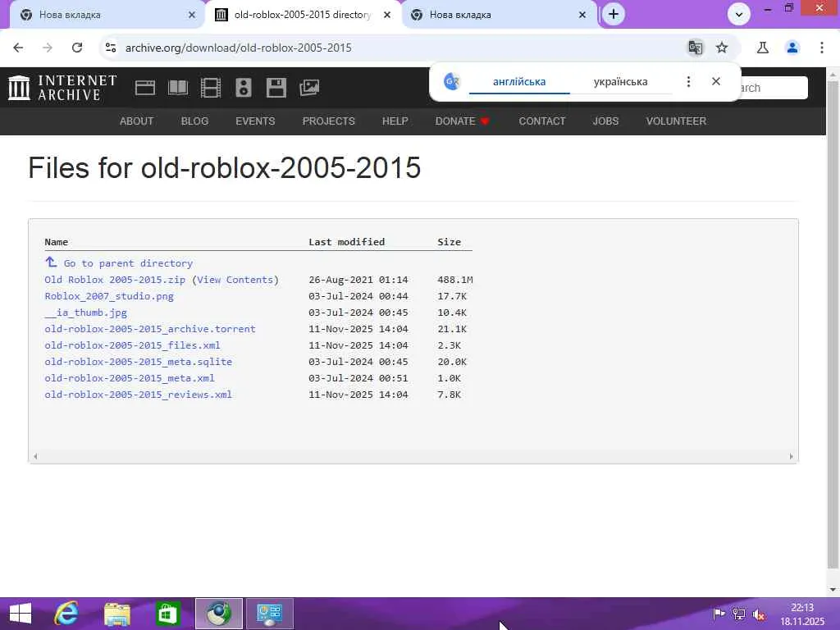Download Old Roblox 2005-2015.zip
Image resolution: width=840 pixels, height=630 pixels.
pos(115,280)
